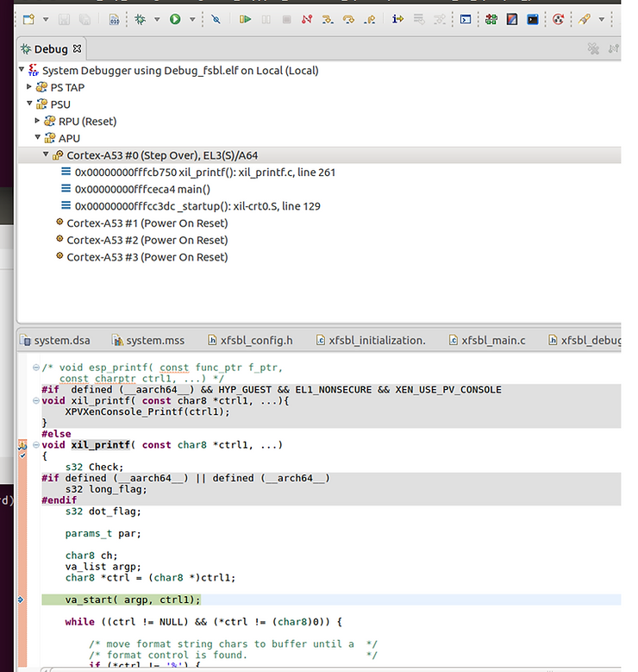Collapse the esp_printf comment fold marker
638x672 pixels.
36,367
